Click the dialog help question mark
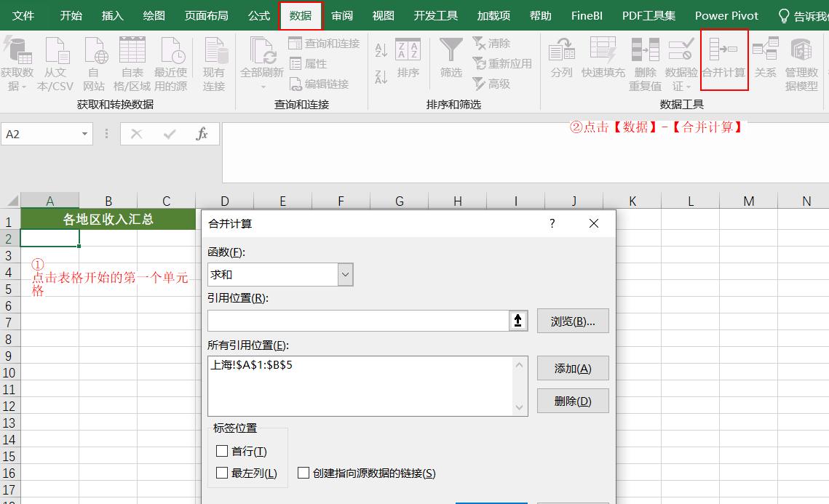The width and height of the screenshot is (829, 504). (552, 223)
